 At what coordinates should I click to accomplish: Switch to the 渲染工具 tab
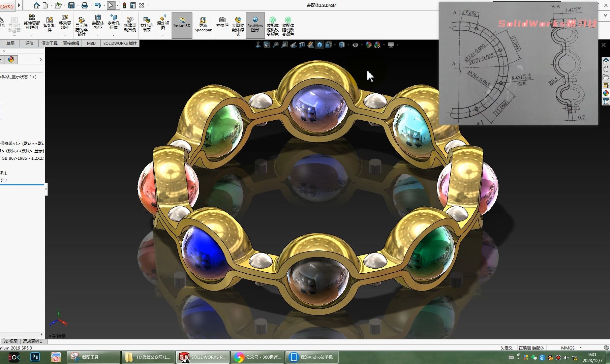[49, 43]
